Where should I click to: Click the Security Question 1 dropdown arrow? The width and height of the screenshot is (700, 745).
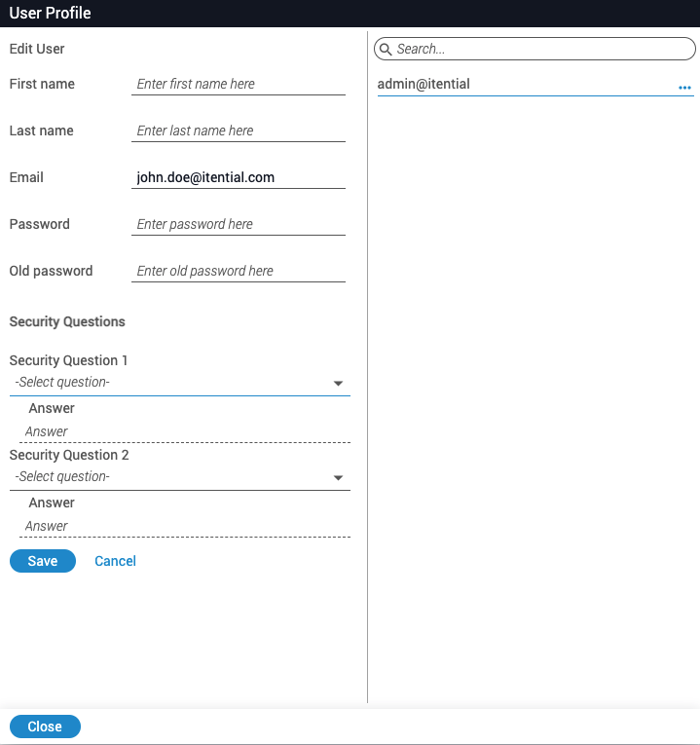pyautogui.click(x=338, y=384)
